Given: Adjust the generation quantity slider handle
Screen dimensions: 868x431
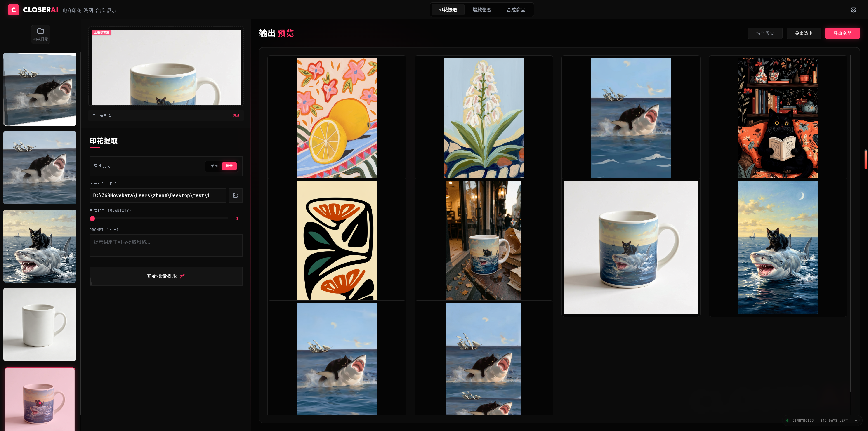Looking at the screenshot, I should [92, 218].
